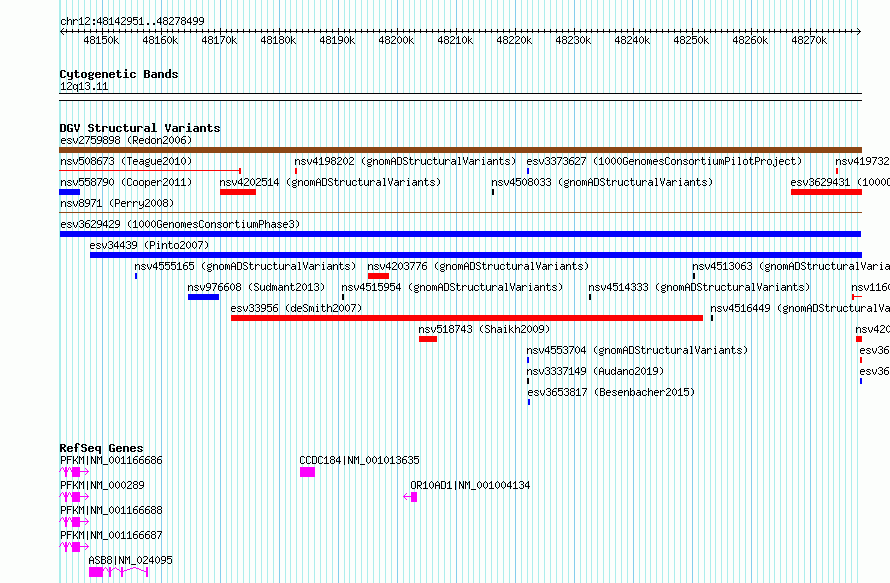Open the nsv3337149 (Audano2019) label
This screenshot has height=583, width=890.
(595, 371)
